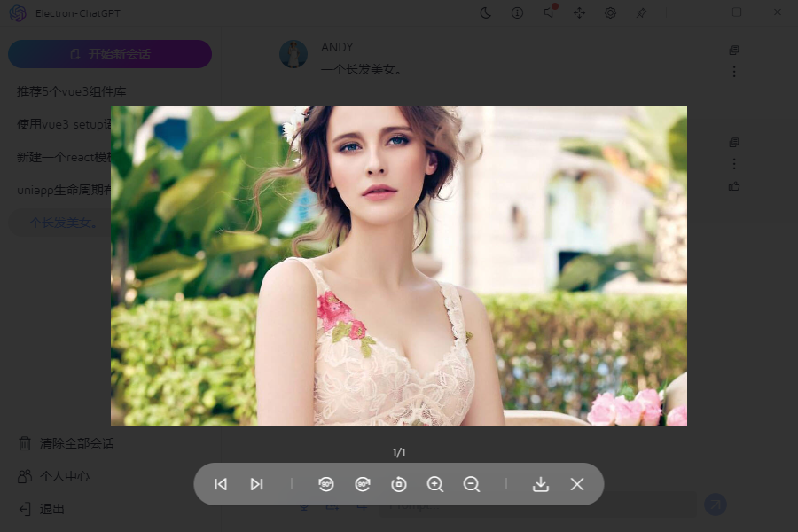The width and height of the screenshot is (798, 532).
Task: Click the previewed woman photo
Action: pyautogui.click(x=399, y=266)
